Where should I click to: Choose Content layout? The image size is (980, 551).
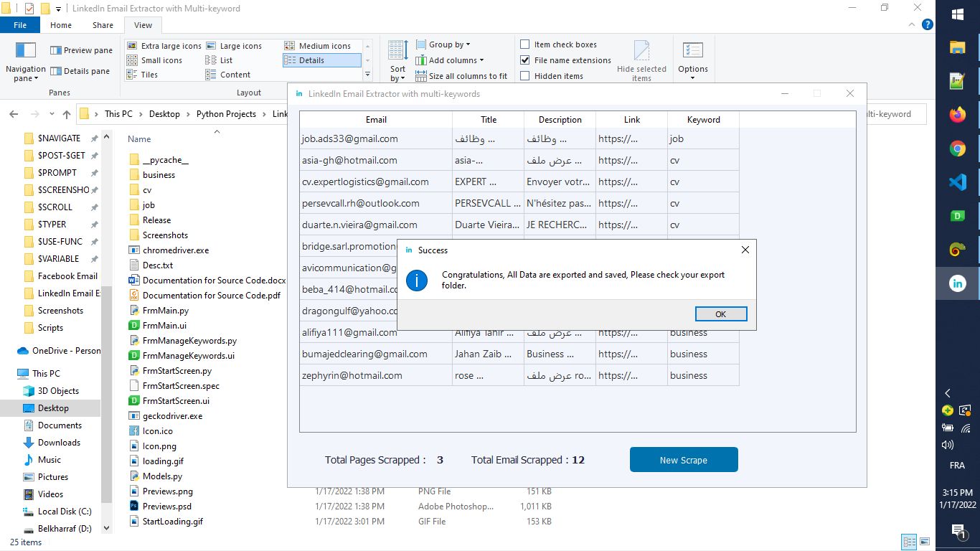pos(228,75)
